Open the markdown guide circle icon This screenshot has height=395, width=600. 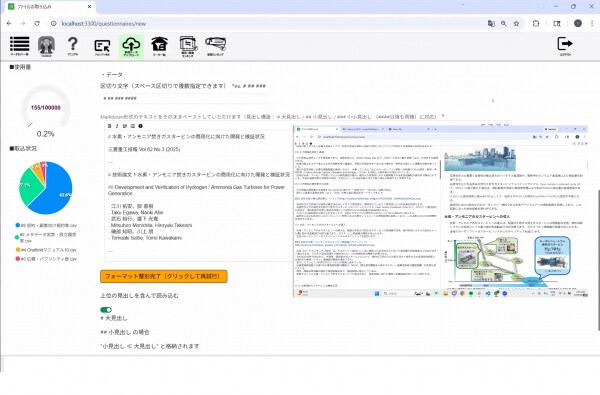click(140, 126)
